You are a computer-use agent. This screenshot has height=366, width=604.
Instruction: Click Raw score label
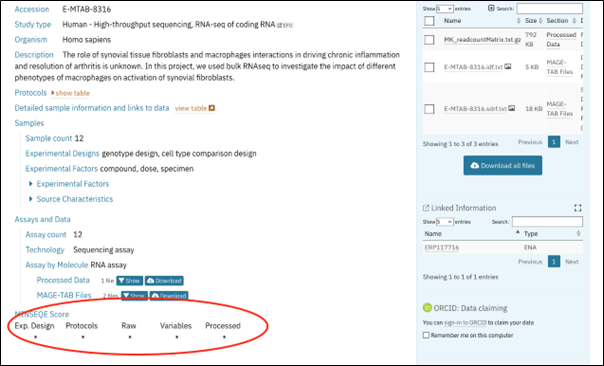(129, 326)
